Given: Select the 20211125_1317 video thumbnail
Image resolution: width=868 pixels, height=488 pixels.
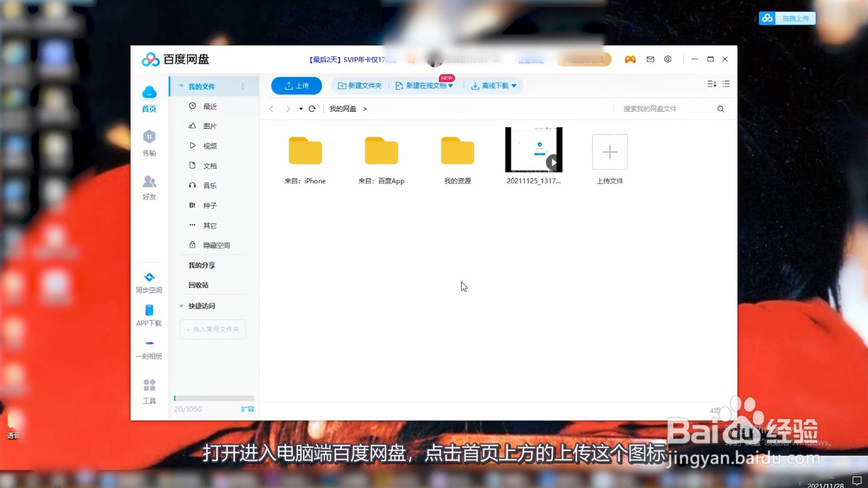Looking at the screenshot, I should coord(534,150).
